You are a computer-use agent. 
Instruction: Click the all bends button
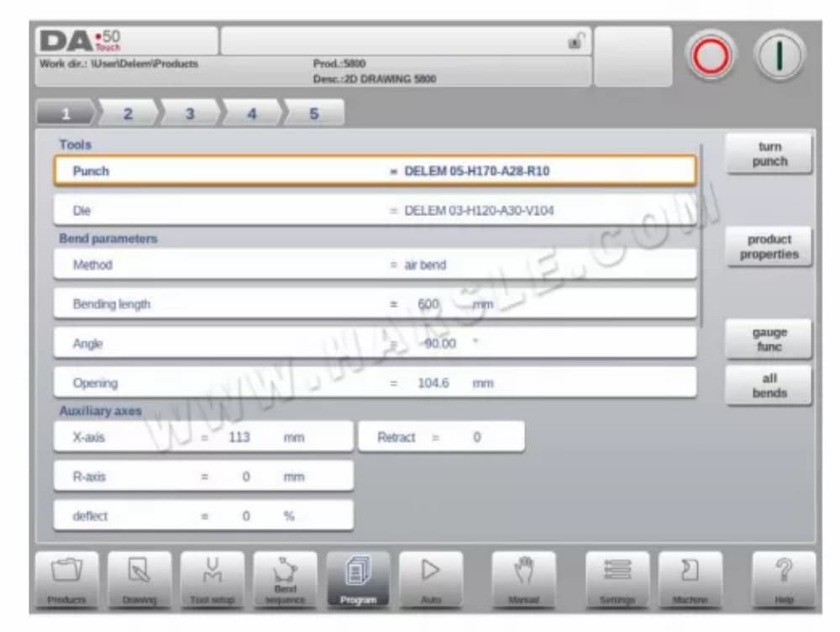[769, 386]
